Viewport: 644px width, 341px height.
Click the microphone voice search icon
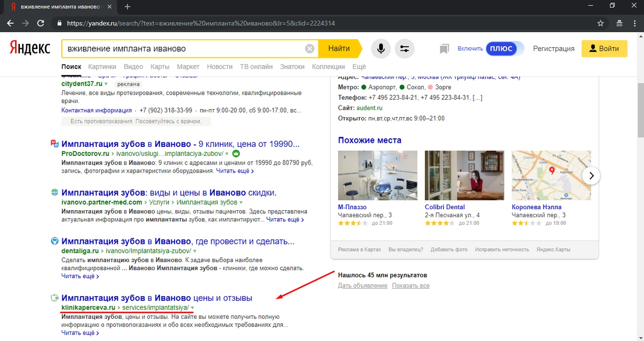point(381,49)
